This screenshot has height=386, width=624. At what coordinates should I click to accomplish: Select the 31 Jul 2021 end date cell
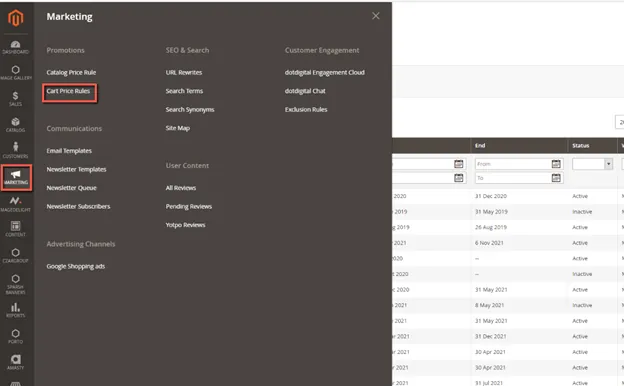489,383
